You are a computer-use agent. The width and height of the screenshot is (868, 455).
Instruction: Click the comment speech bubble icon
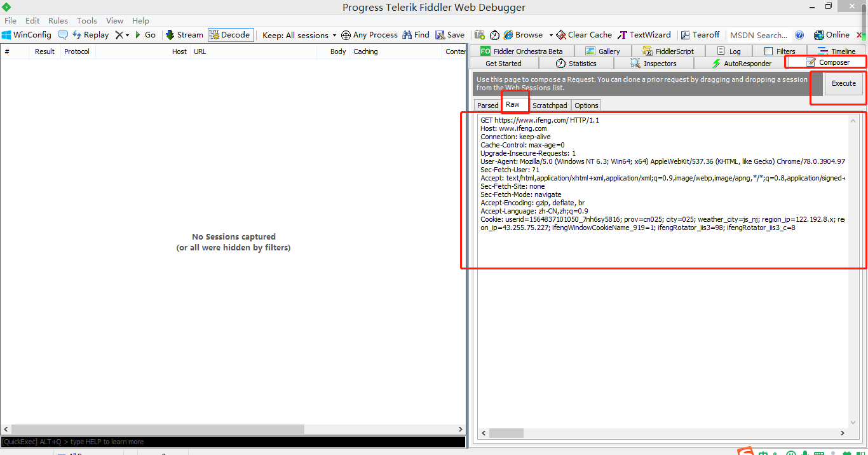[63, 35]
